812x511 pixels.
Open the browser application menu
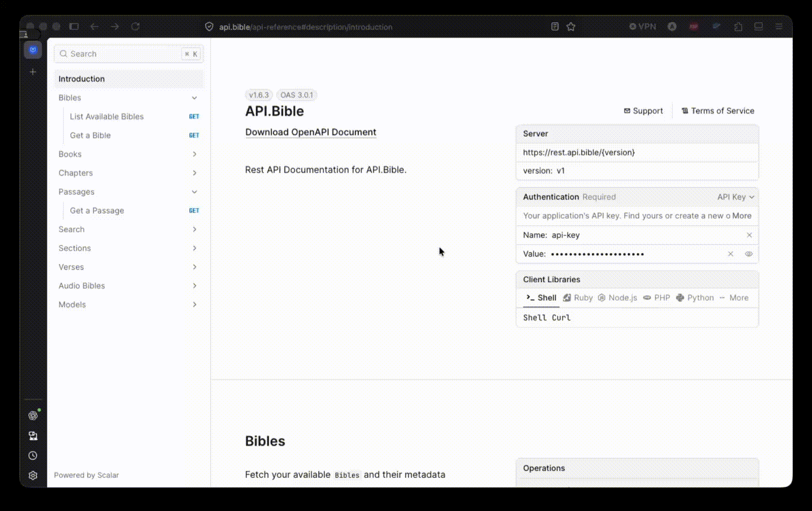(779, 26)
